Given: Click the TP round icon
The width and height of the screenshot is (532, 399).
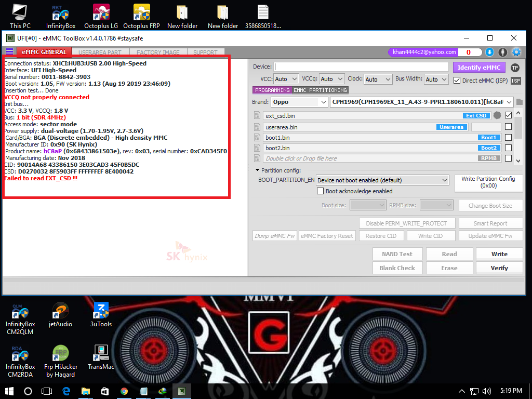Looking at the screenshot, I should point(515,68).
